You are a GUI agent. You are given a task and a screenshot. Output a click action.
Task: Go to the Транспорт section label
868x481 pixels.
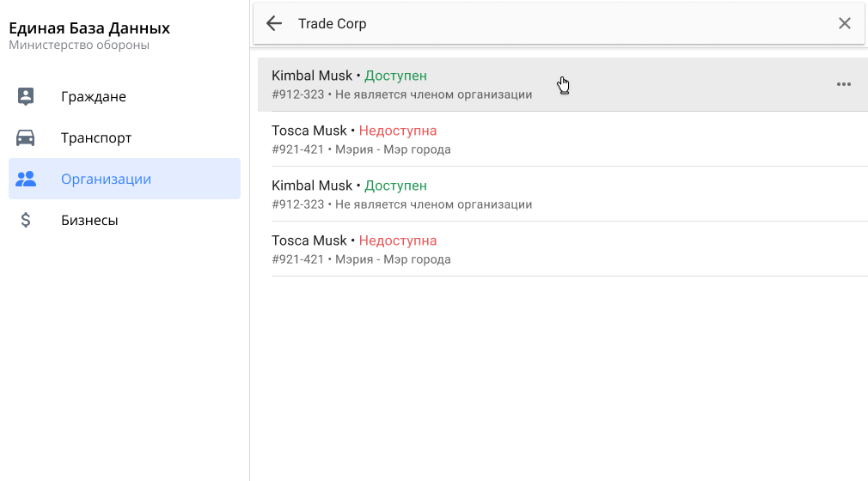[96, 138]
